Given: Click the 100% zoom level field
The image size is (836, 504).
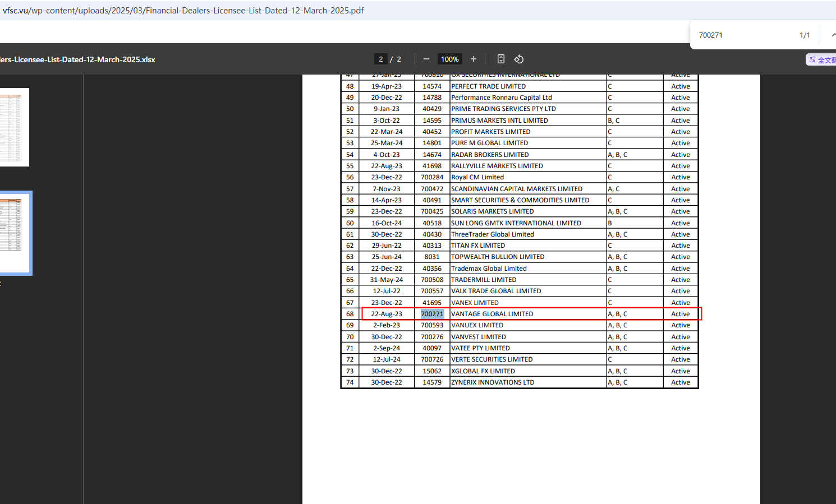Looking at the screenshot, I should pyautogui.click(x=449, y=59).
